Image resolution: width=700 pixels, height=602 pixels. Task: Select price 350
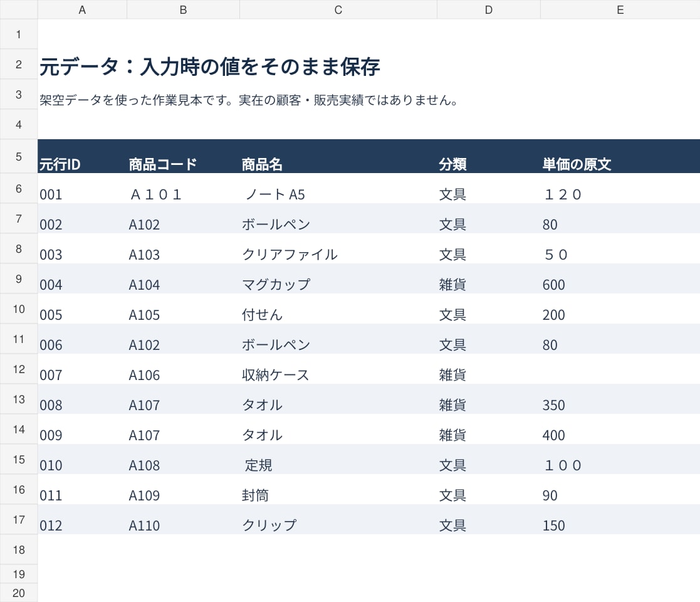point(620,399)
